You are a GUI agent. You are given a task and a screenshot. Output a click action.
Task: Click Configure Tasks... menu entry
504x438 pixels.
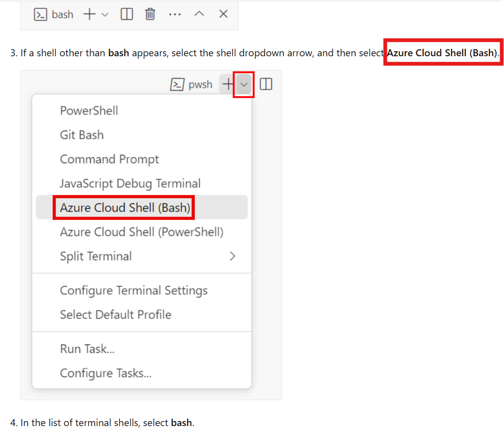pyautogui.click(x=142, y=373)
